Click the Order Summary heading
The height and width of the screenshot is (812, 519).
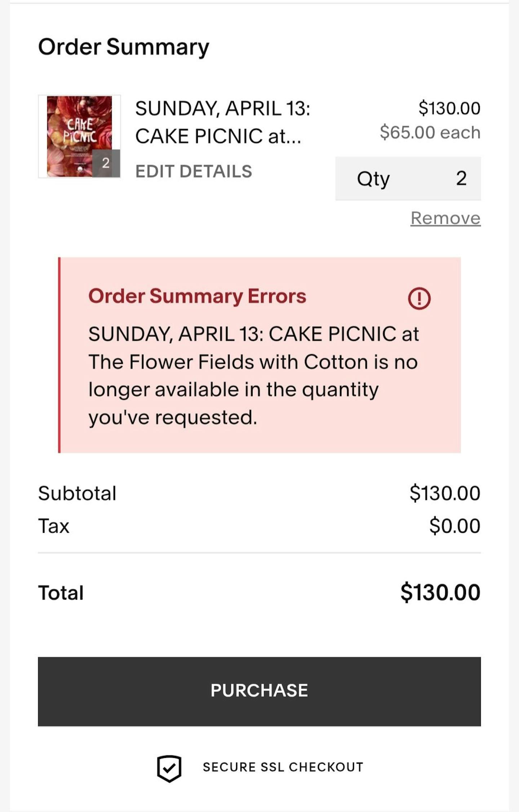point(124,47)
